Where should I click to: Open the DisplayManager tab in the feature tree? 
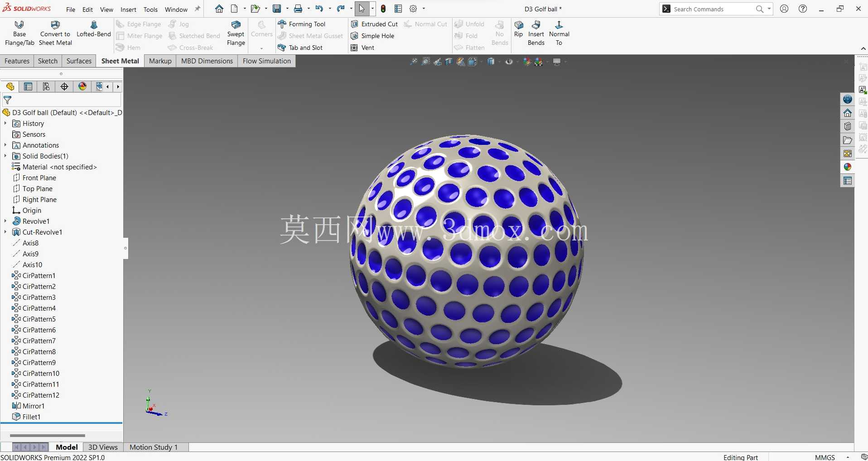(82, 86)
